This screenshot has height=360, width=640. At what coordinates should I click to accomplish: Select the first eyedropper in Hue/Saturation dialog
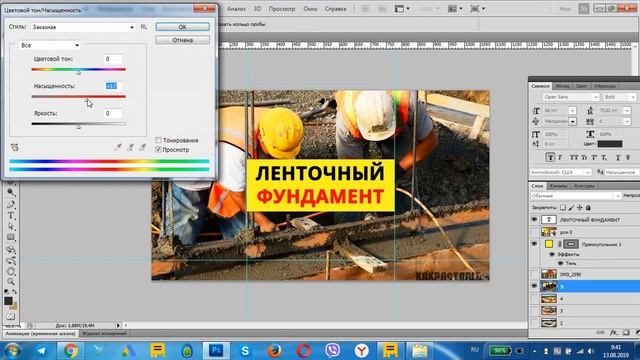click(118, 147)
